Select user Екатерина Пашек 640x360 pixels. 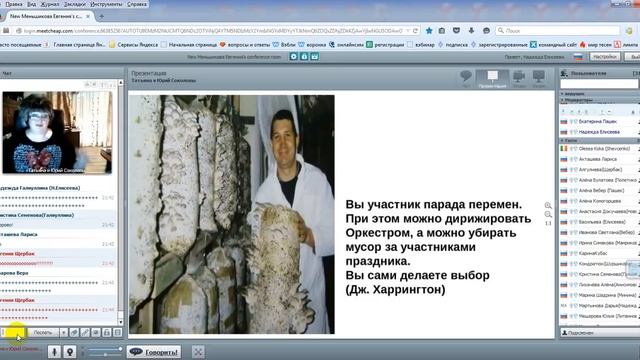(x=598, y=122)
